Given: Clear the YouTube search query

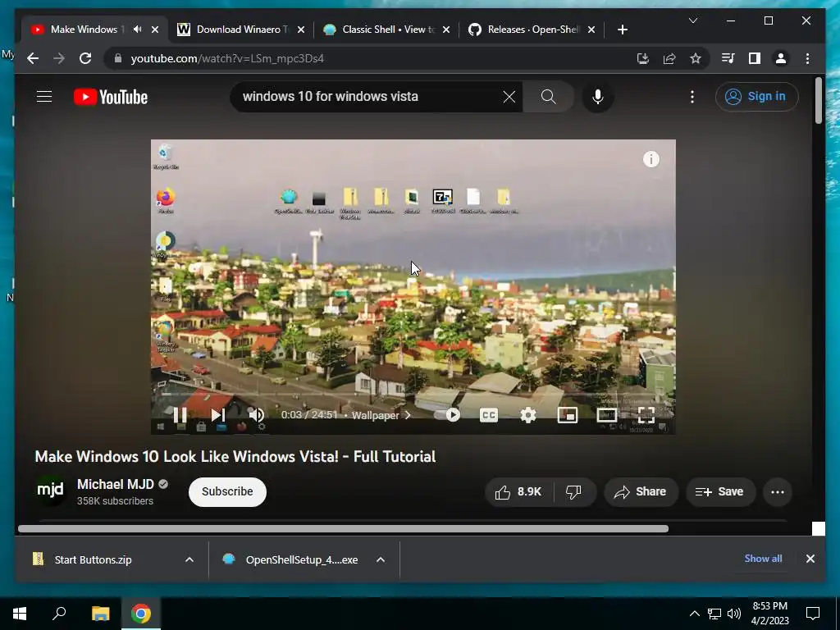Looking at the screenshot, I should pyautogui.click(x=509, y=97).
